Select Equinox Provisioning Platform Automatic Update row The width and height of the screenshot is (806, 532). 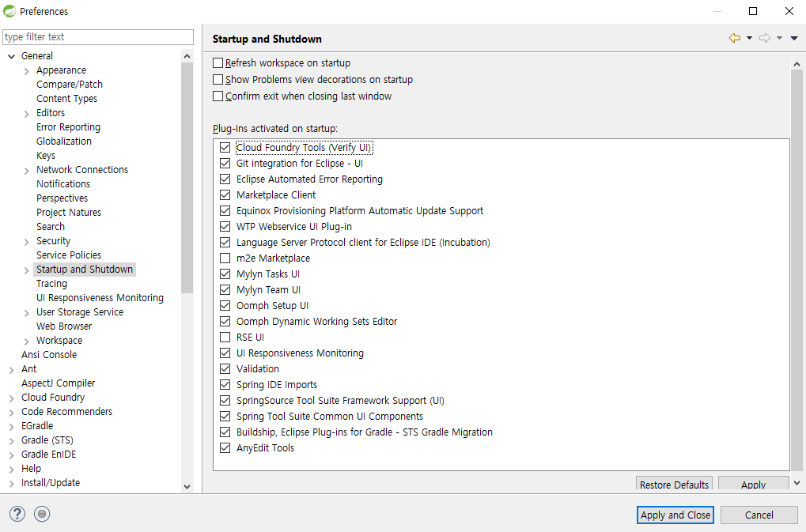360,211
